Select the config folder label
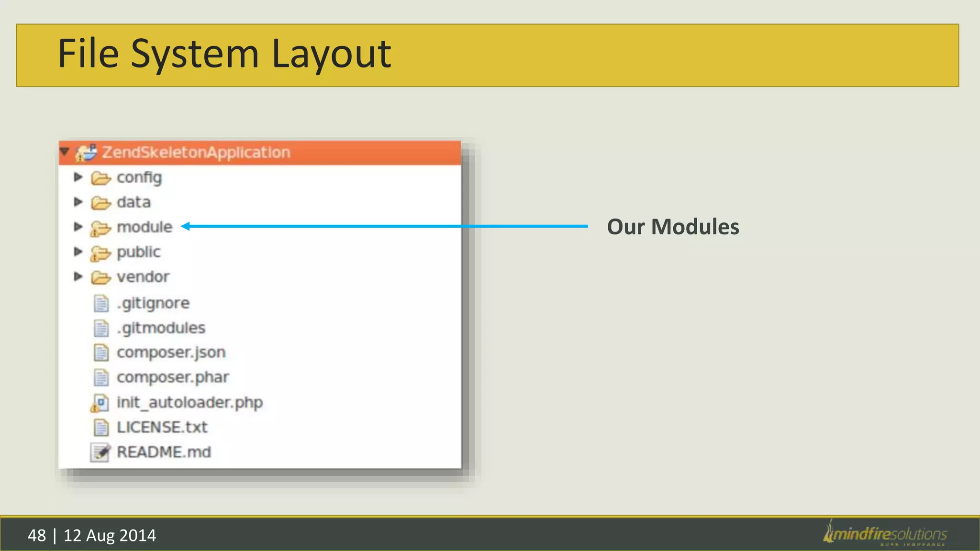The width and height of the screenshot is (980, 551). click(x=139, y=178)
